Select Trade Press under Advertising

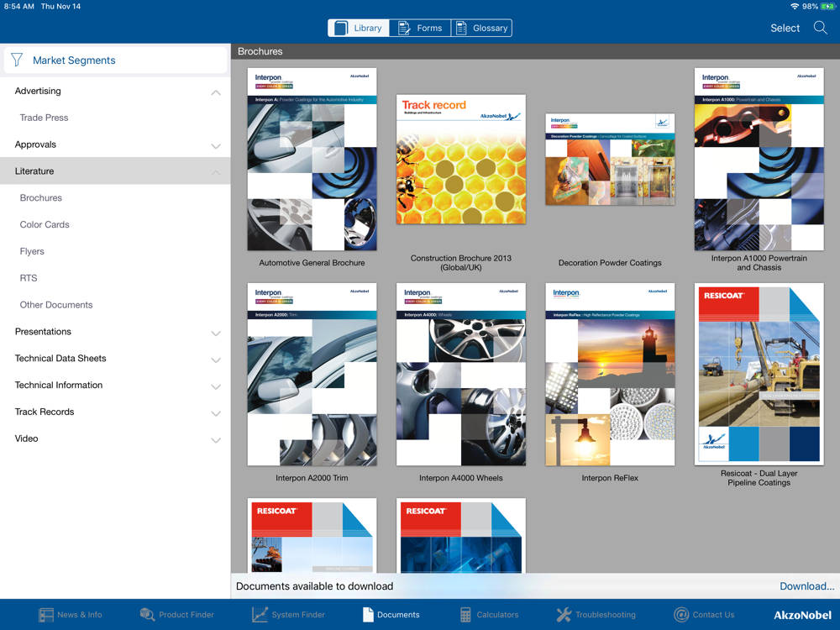click(44, 118)
